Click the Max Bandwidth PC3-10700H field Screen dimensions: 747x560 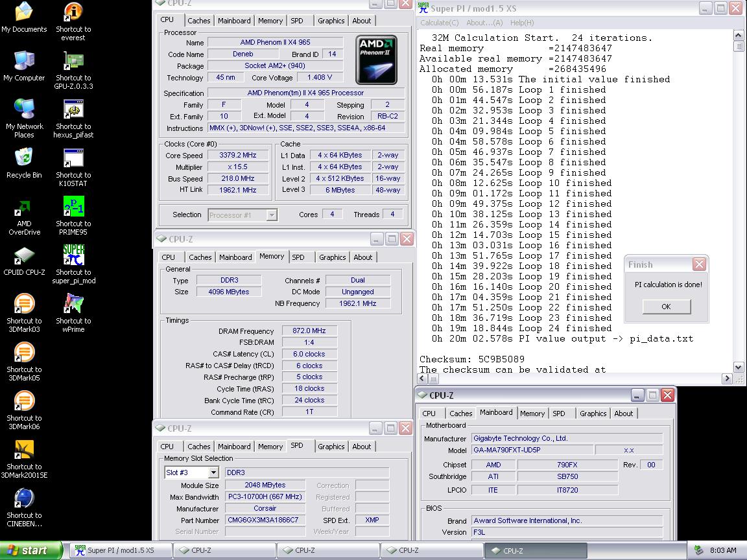tap(265, 496)
